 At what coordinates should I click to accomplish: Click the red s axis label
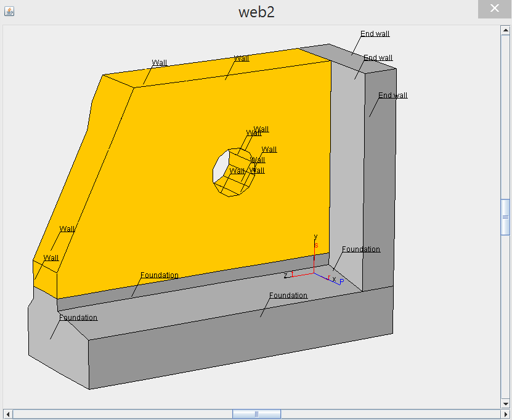[x=316, y=245]
